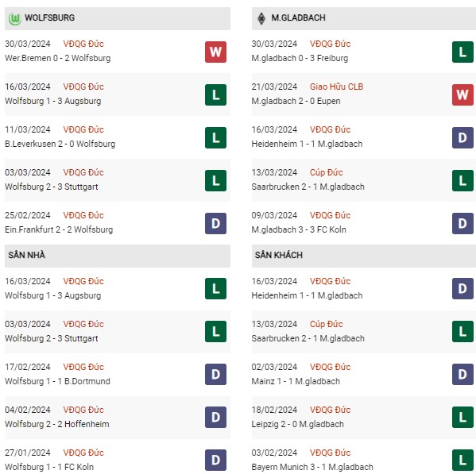The image size is (476, 474).
Task: Click VĐQG Đức link dated 27/01/2024
Action: pos(83,453)
